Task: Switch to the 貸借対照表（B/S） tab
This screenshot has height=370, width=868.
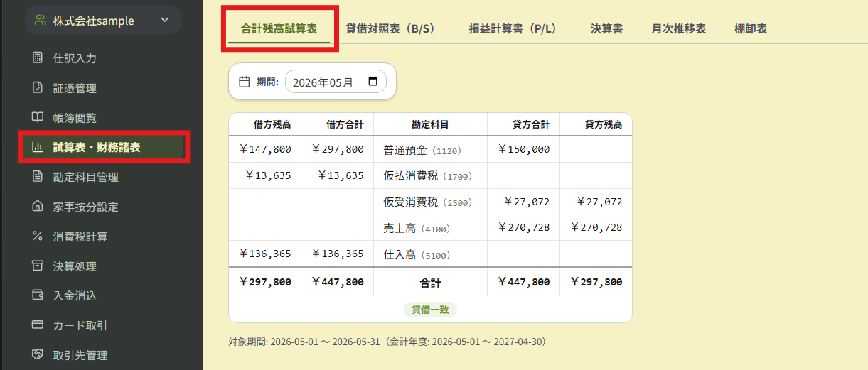Action: (x=390, y=29)
